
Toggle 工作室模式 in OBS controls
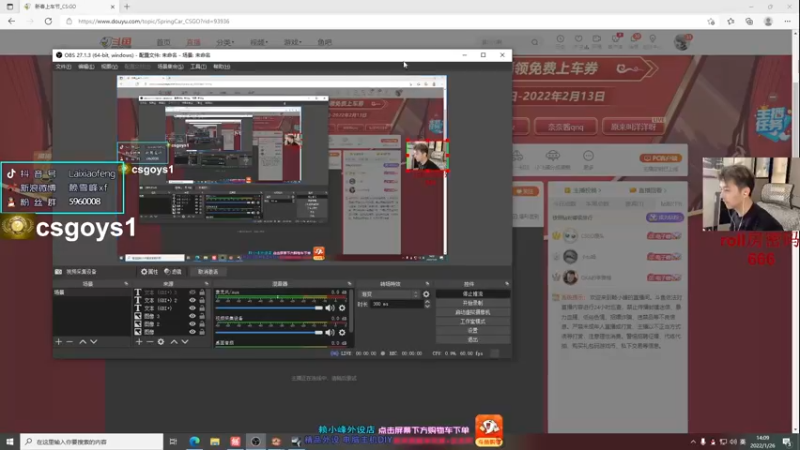click(472, 321)
